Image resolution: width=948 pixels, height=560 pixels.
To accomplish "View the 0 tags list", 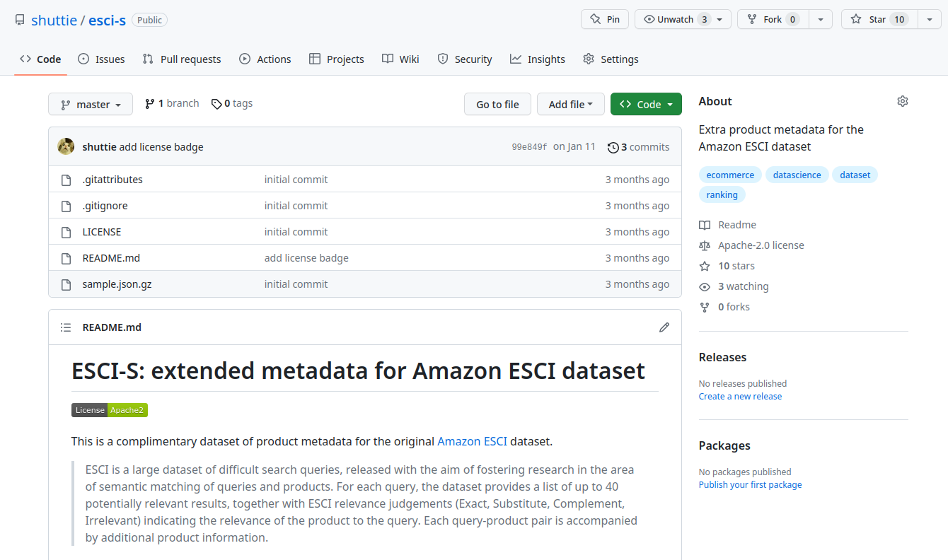I will coord(232,103).
